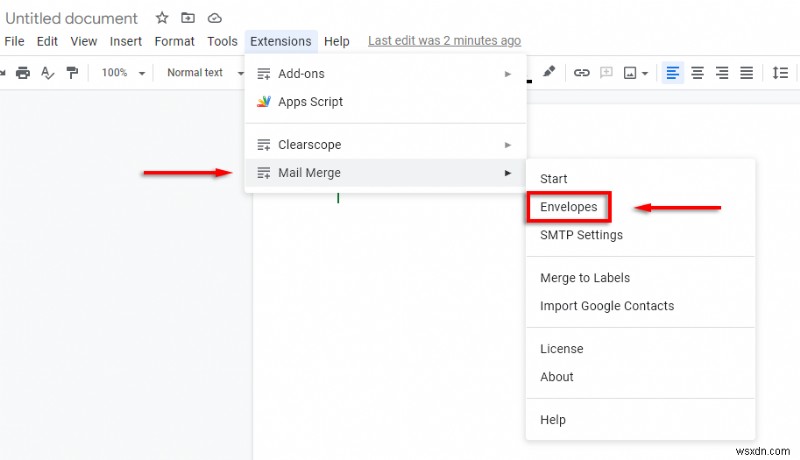800x460 pixels.
Task: Select Merge to Labels option
Action: click(x=584, y=278)
